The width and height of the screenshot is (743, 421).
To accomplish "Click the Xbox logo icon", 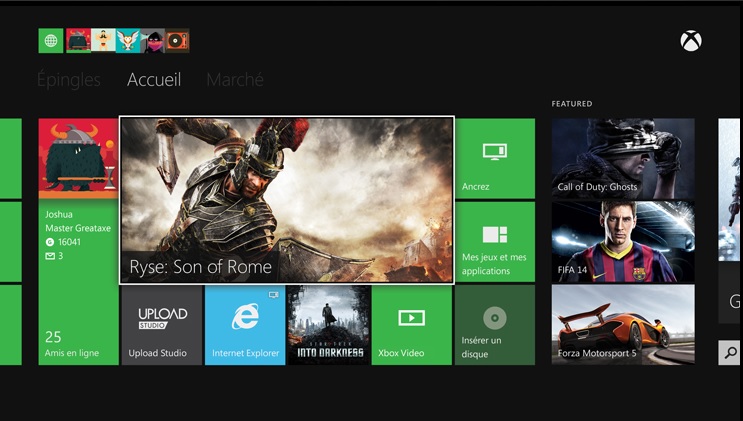I will 691,41.
